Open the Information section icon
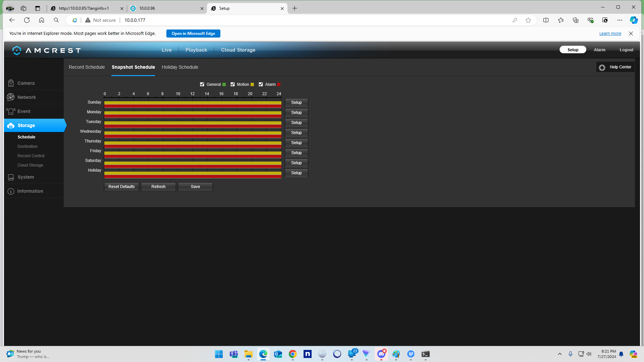 click(11, 191)
